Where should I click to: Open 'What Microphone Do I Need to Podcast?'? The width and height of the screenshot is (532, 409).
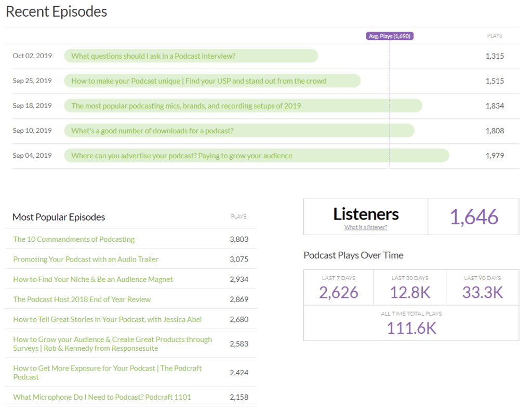tap(102, 397)
